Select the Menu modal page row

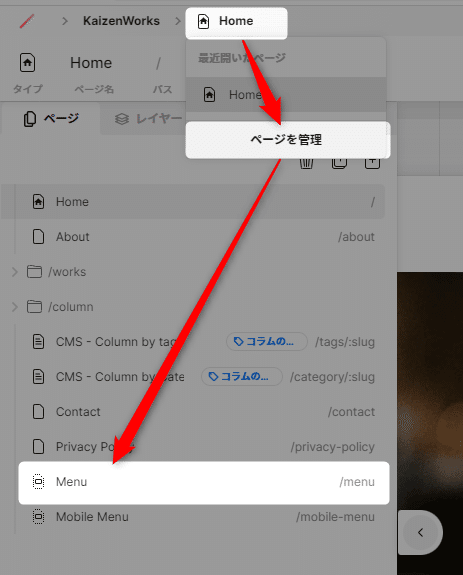pyautogui.click(x=204, y=483)
